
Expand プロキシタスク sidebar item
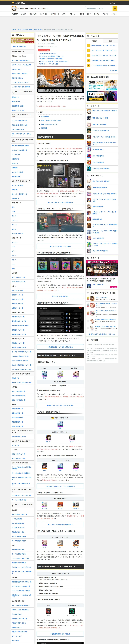(x=23, y=69)
